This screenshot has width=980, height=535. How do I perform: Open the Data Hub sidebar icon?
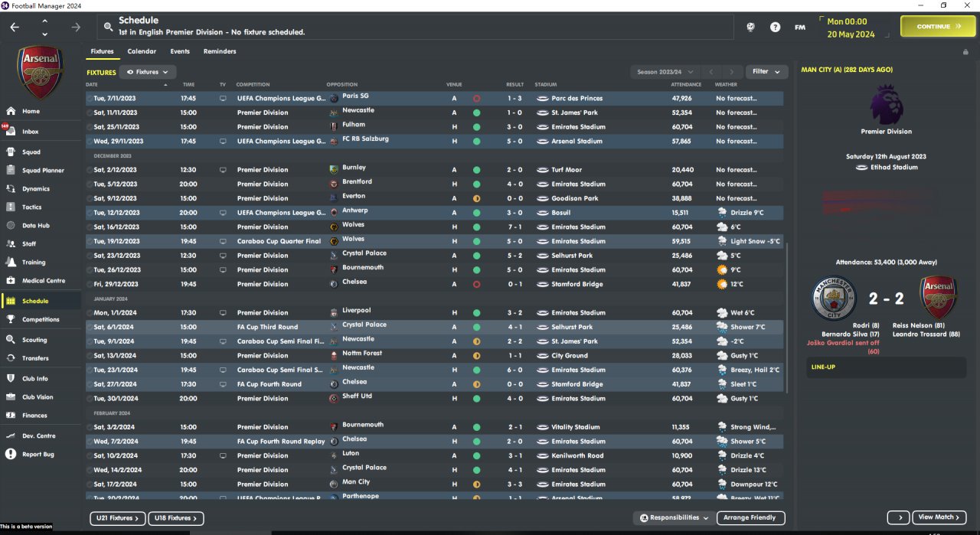coord(11,226)
